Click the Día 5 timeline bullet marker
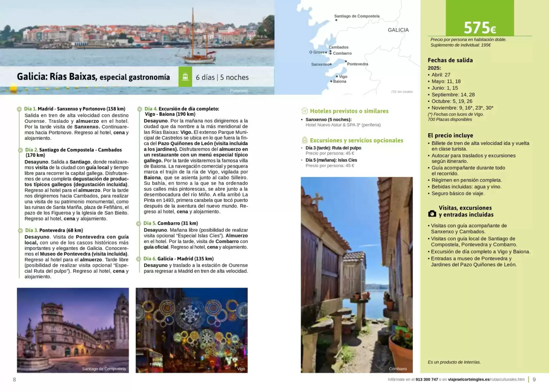Image resolution: width=549 pixels, height=392 pixels. pos(139,224)
